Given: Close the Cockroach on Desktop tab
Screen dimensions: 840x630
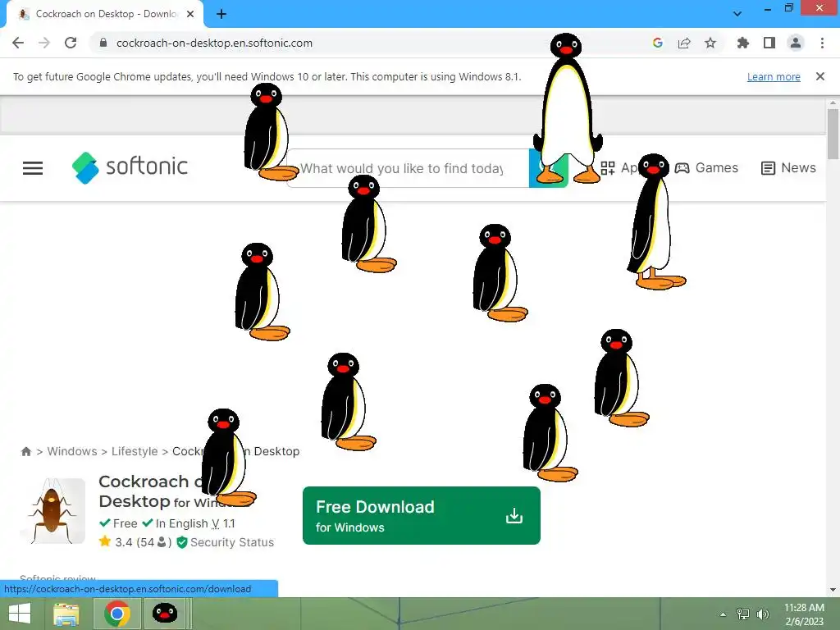Looking at the screenshot, I should coord(190,14).
